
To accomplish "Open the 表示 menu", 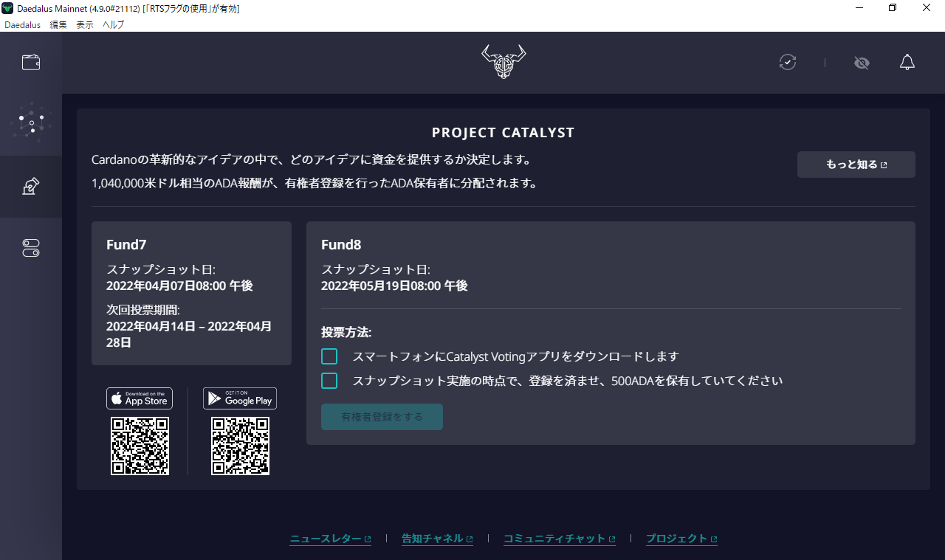I will (x=85, y=24).
